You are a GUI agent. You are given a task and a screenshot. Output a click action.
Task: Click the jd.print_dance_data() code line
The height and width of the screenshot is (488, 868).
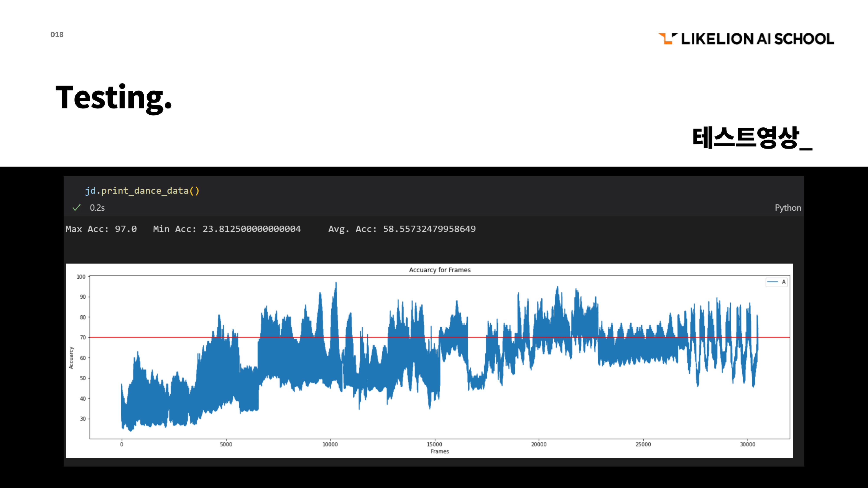(x=142, y=191)
